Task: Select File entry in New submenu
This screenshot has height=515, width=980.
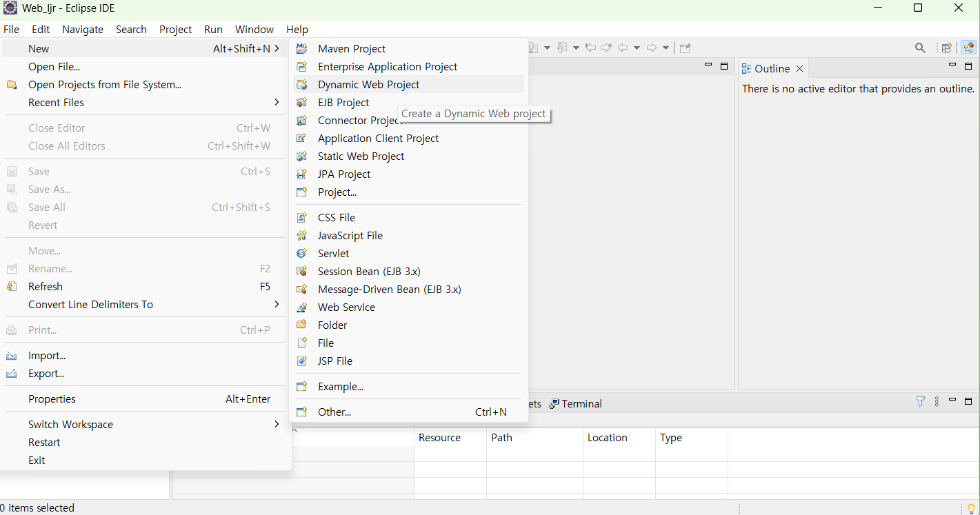Action: [408, 343]
